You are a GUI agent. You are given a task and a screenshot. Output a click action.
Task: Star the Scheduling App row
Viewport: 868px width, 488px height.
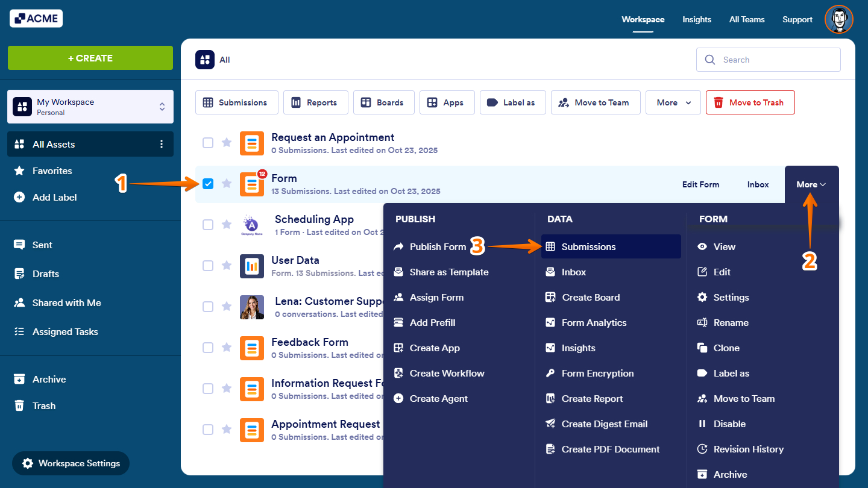(227, 225)
